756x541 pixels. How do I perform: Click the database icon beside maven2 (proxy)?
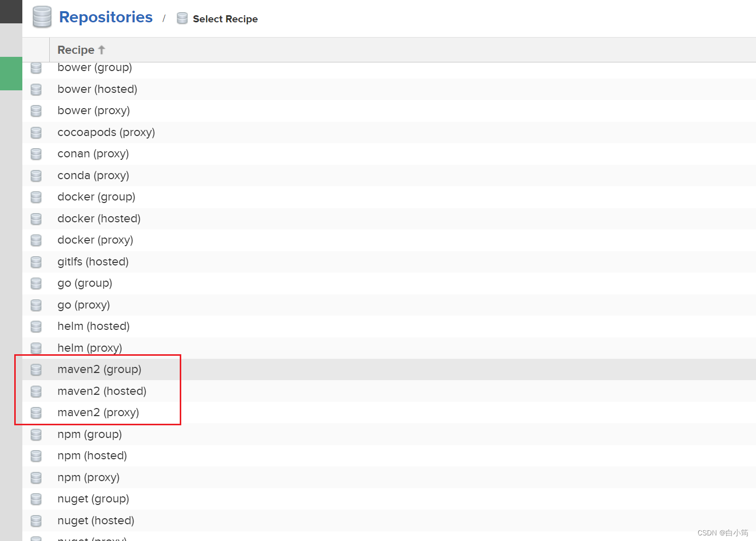[x=36, y=413]
